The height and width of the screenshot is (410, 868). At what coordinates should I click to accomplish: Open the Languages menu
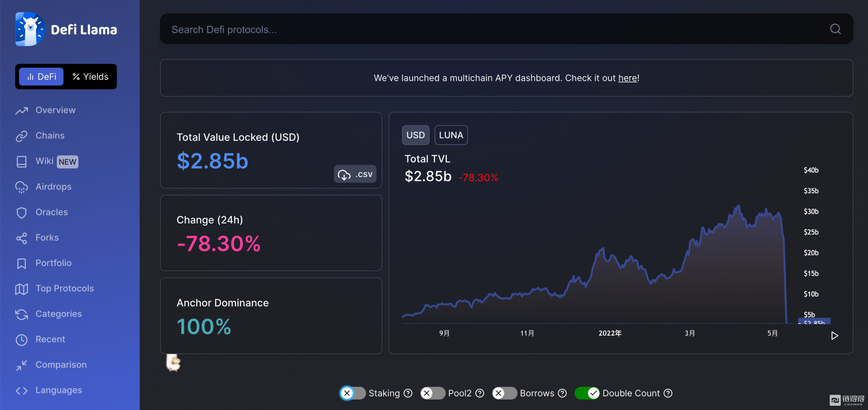[x=58, y=390]
